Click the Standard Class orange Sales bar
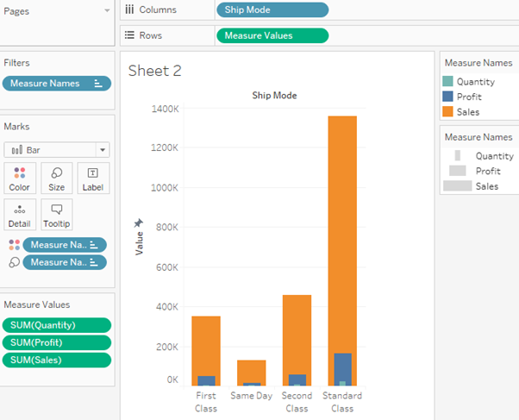 pyautogui.click(x=342, y=233)
